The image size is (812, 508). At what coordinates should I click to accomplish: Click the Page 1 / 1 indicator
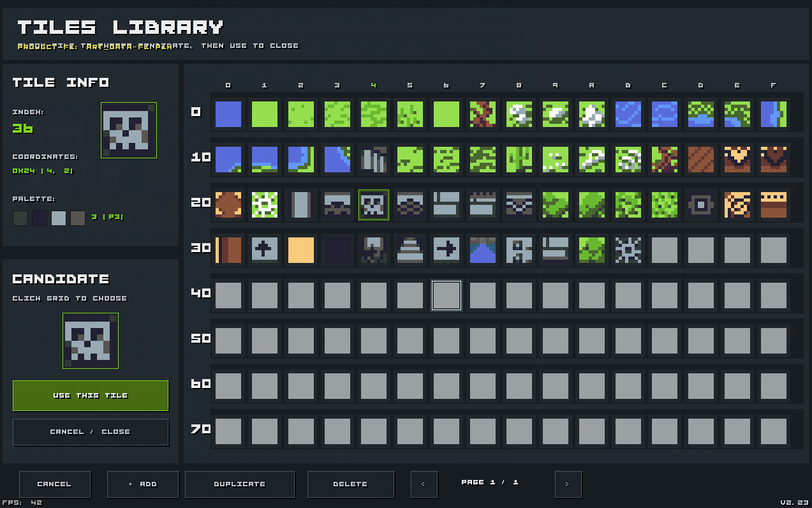point(490,482)
